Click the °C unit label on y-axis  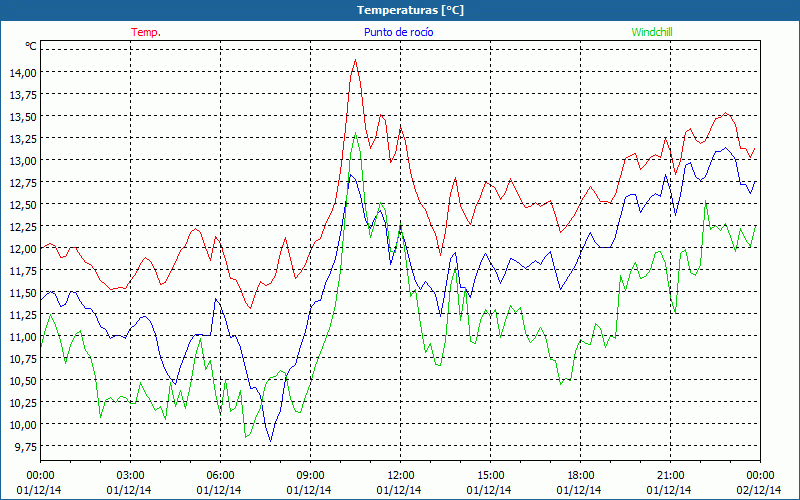coord(31,46)
